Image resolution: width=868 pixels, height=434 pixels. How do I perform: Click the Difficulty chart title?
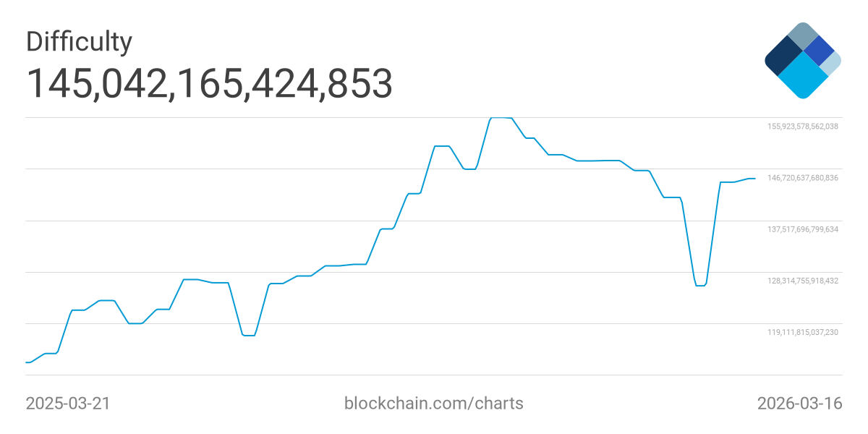(x=79, y=42)
